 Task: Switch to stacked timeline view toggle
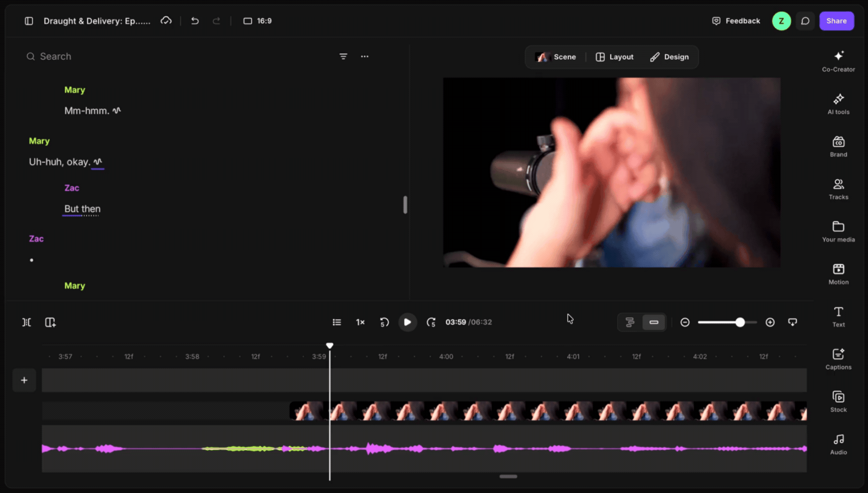point(630,322)
